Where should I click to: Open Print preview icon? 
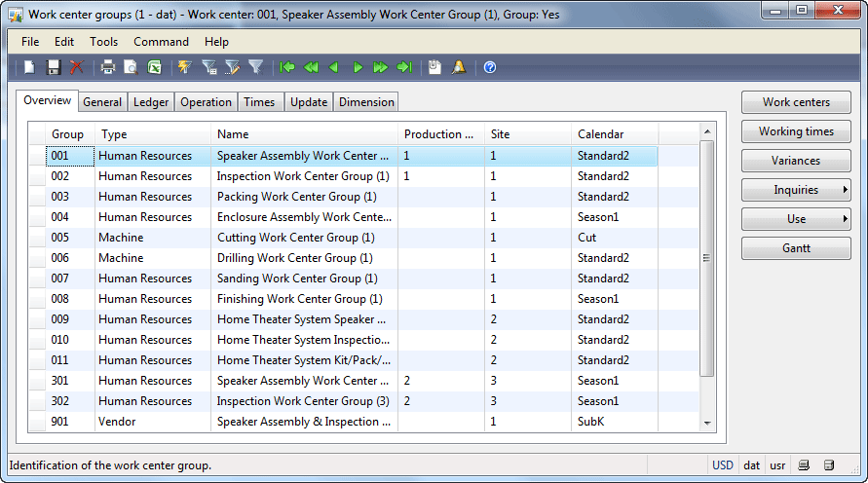131,67
